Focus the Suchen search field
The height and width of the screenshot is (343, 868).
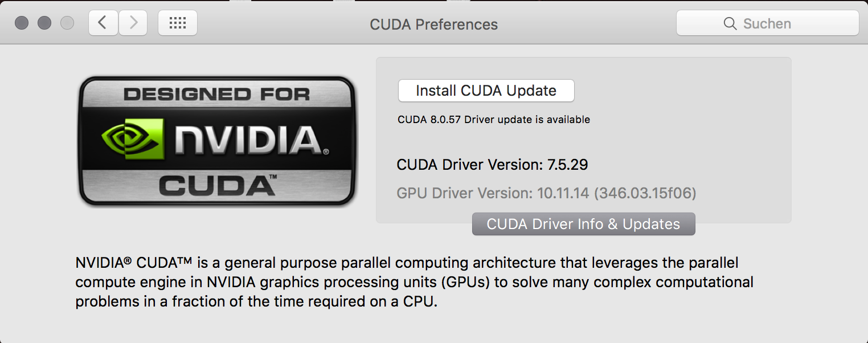(775, 23)
